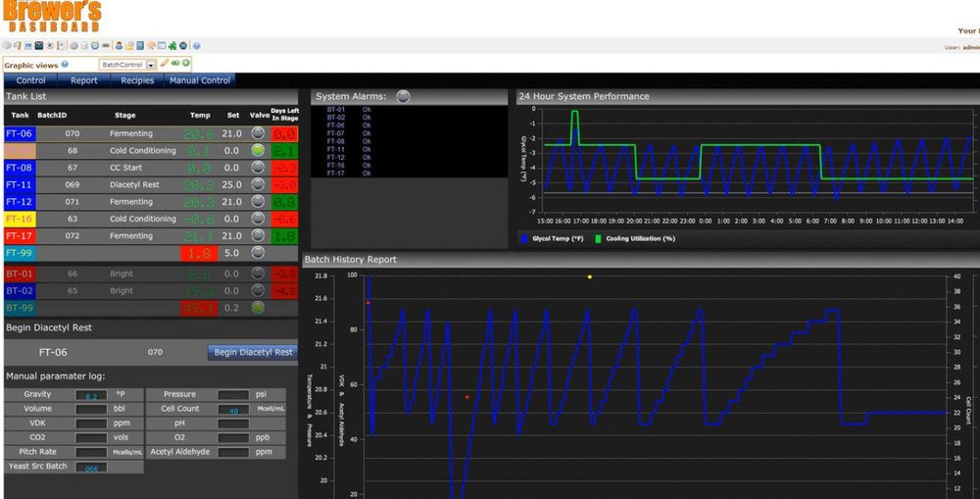
Task: Toggle the green valve for batch 68
Action: point(258,150)
